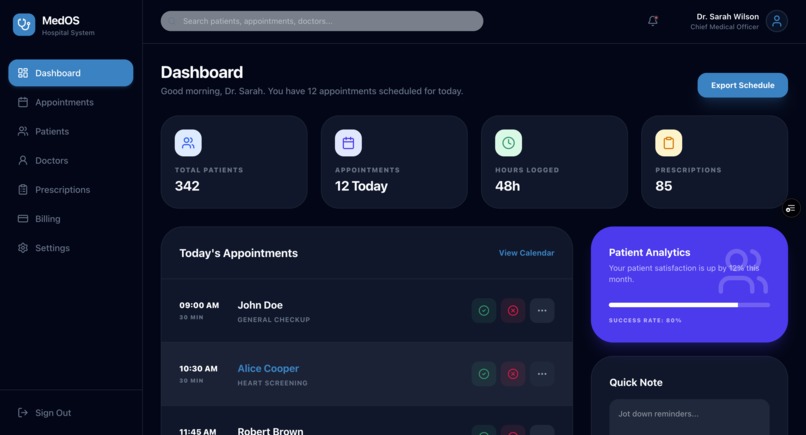Click the MedOS stethoscope logo icon
Viewport: 806px width, 435px height.
24,25
